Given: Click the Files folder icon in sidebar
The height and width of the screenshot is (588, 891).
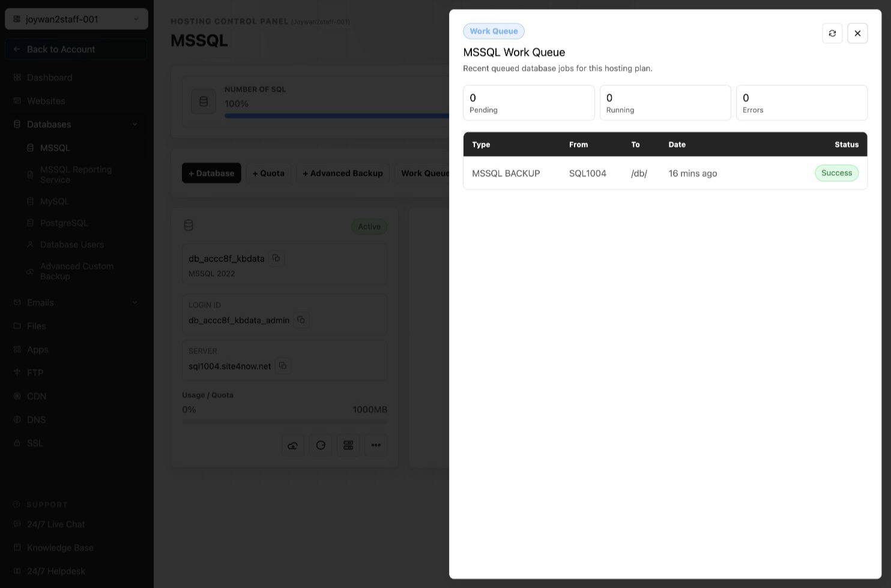Looking at the screenshot, I should click(x=17, y=326).
